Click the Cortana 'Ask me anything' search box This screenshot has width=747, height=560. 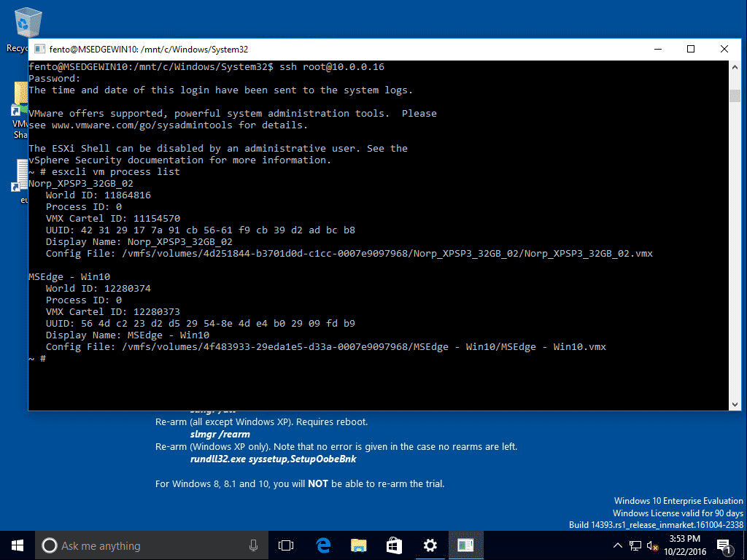click(152, 545)
